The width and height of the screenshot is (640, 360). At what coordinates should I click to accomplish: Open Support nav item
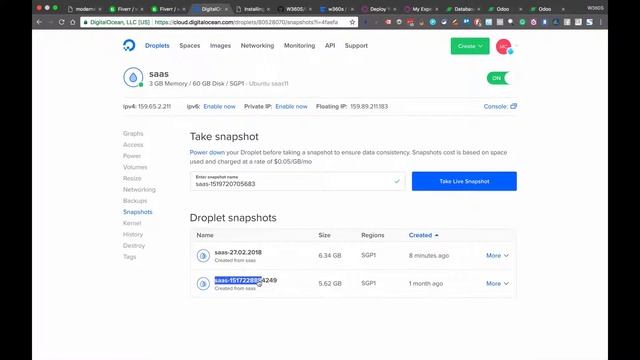(356, 46)
